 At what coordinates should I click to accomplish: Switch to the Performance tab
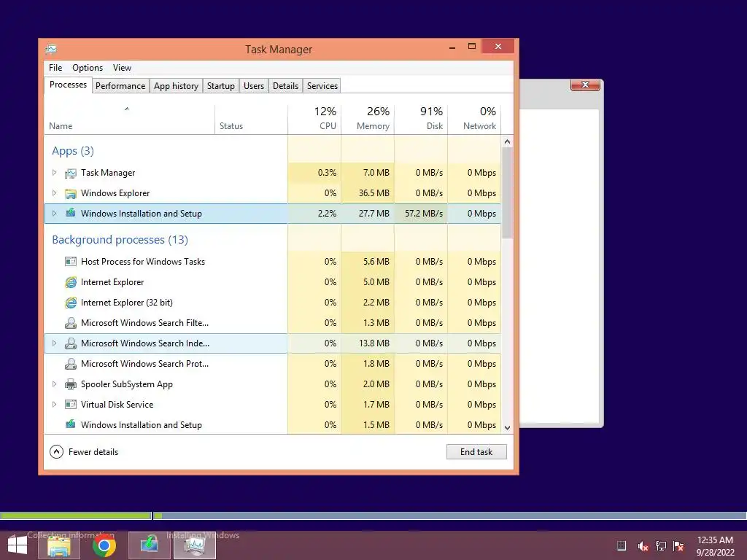pos(120,86)
